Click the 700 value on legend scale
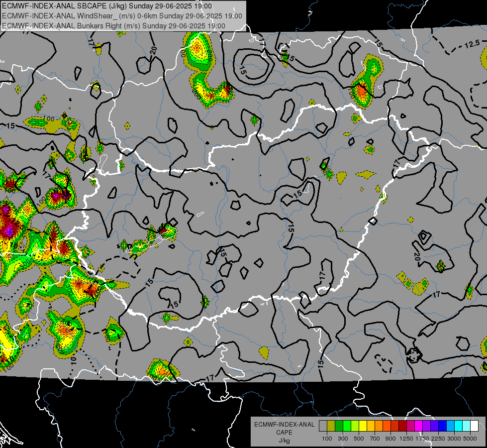The height and width of the screenshot is (448, 487). pos(375,439)
